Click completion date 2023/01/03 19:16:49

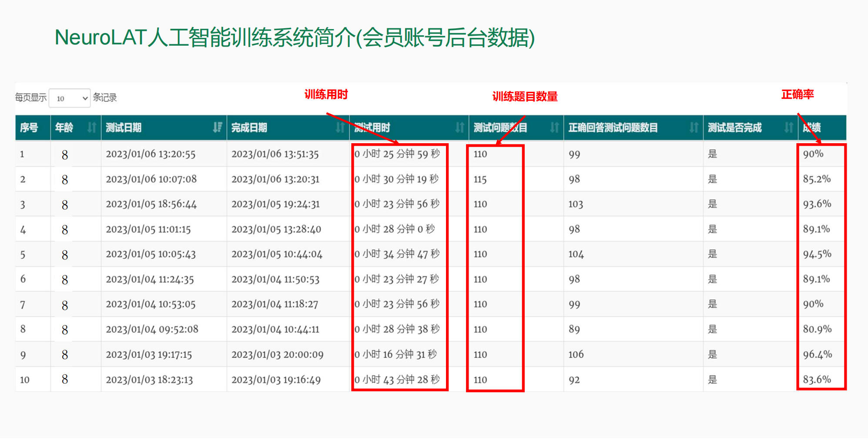click(276, 380)
